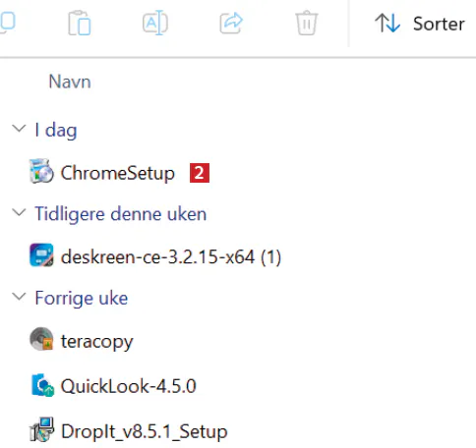Viewport: 476px width, 448px height.
Task: Select the ChromeSetup installer icon
Action: point(41,171)
